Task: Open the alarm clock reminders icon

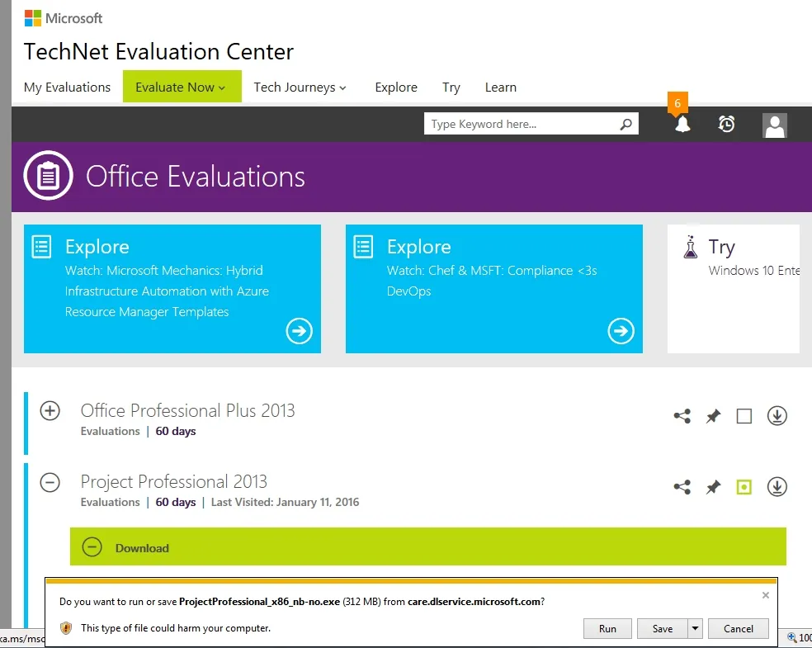Action: pyautogui.click(x=726, y=125)
